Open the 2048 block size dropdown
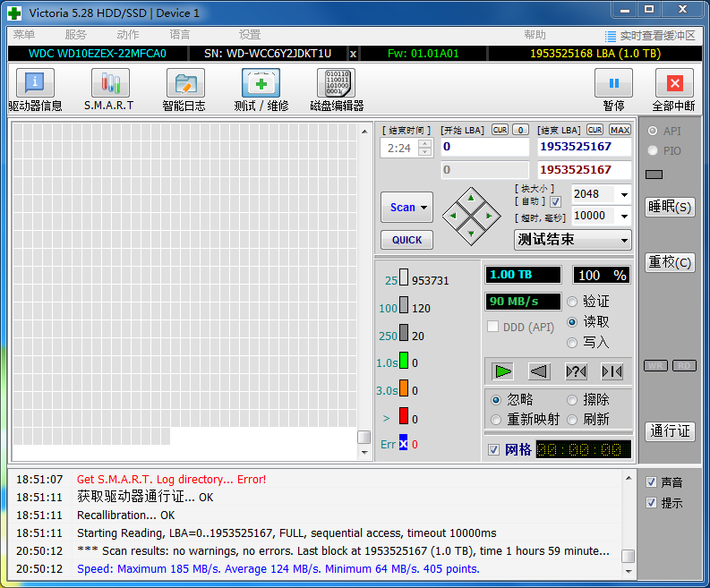 (x=624, y=194)
